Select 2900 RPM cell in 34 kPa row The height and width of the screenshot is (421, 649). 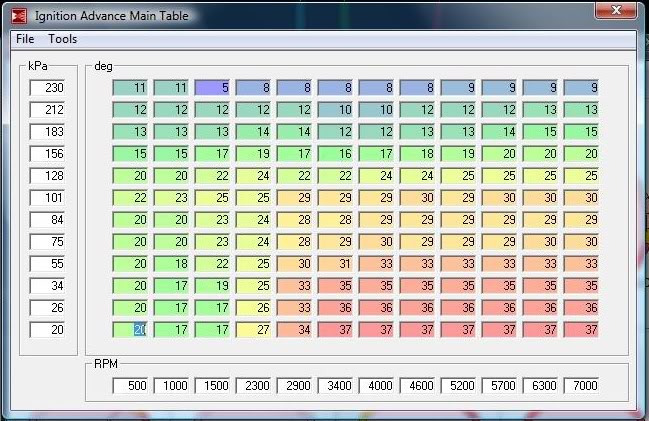(x=294, y=286)
